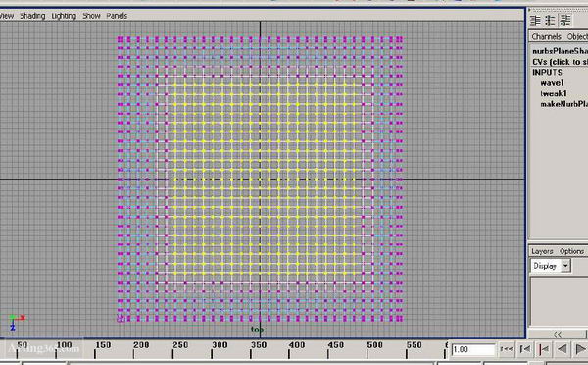The height and width of the screenshot is (365, 588).
Task: Step back to previous key button
Action: point(543,349)
